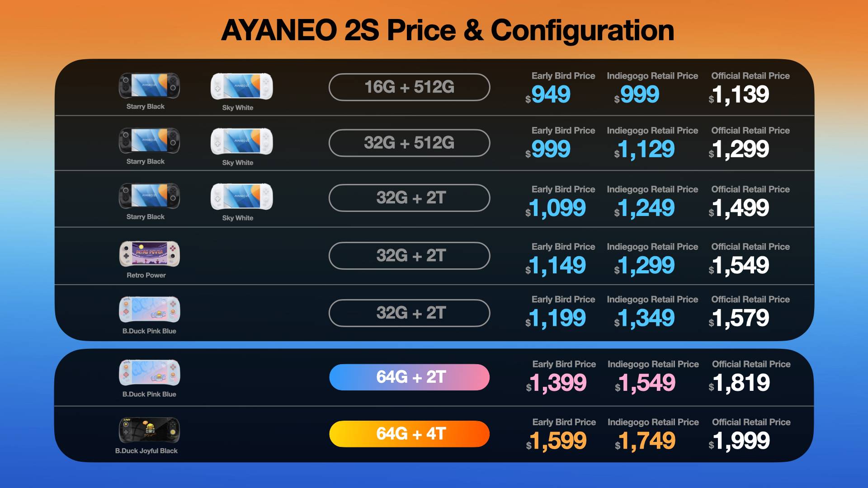Select the B.Duck Joyful Black handheld image
The height and width of the screenshot is (488, 868).
(x=150, y=430)
